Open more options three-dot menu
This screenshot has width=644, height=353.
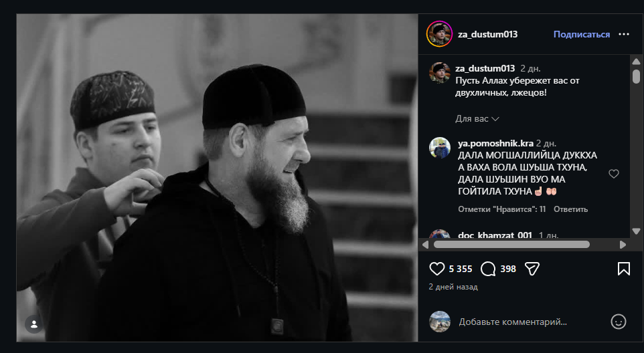pos(624,34)
